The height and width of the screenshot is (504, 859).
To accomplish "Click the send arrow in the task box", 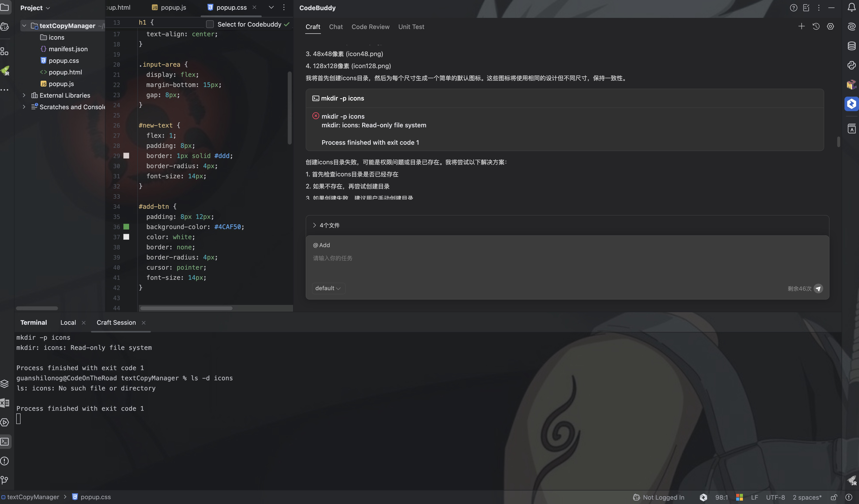I will point(818,288).
